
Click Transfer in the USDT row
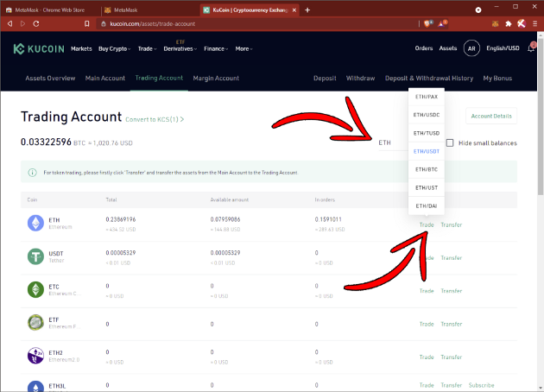pyautogui.click(x=452, y=258)
